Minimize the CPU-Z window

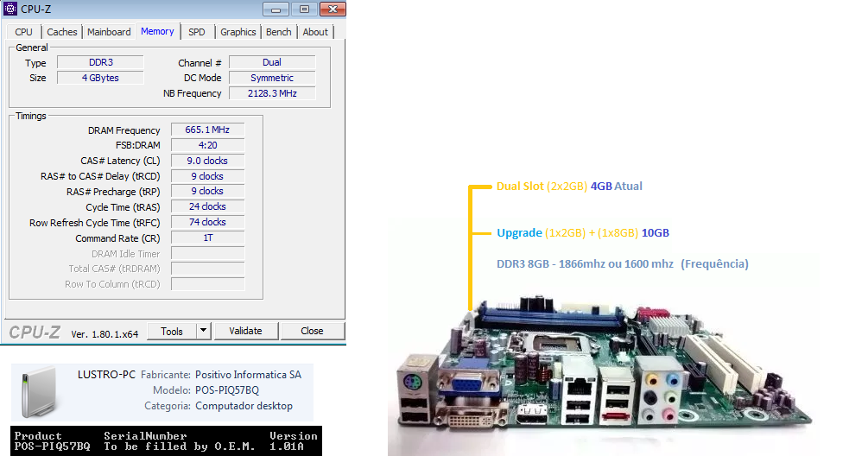(276, 9)
